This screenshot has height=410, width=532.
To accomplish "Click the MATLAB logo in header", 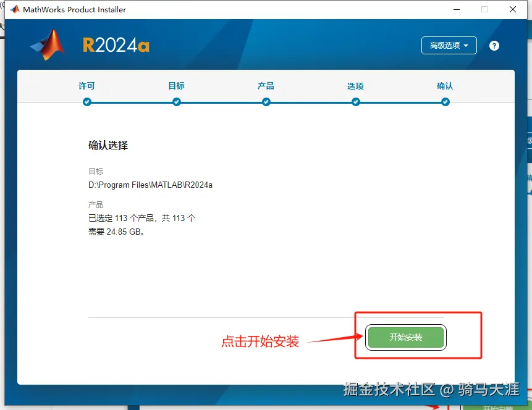I will click(x=48, y=44).
